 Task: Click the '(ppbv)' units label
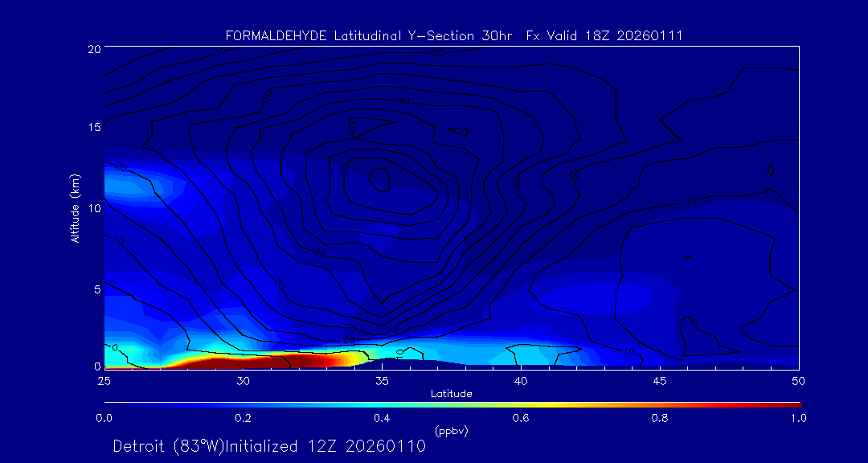click(x=452, y=430)
